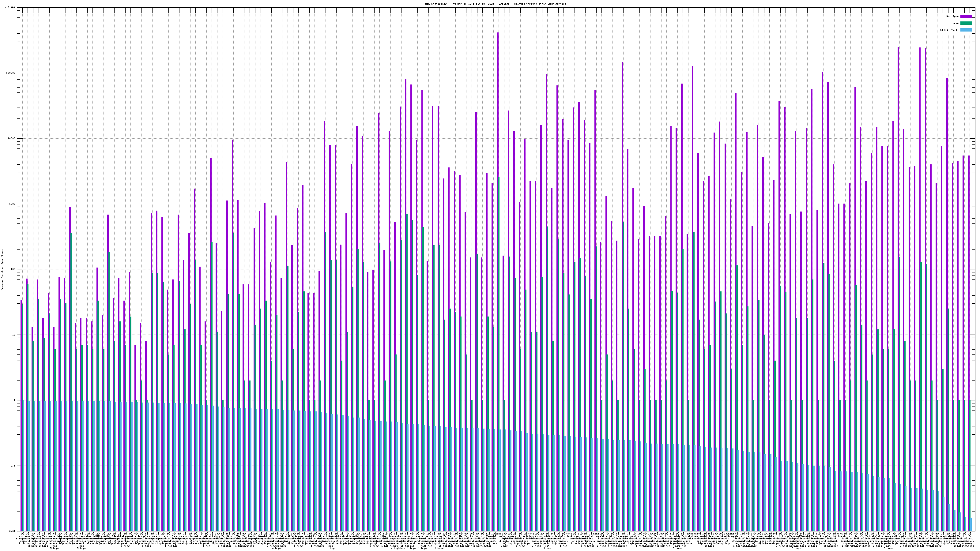980x551 pixels.
Task: Click the 100 y-axis tick label
Action: coord(13,269)
